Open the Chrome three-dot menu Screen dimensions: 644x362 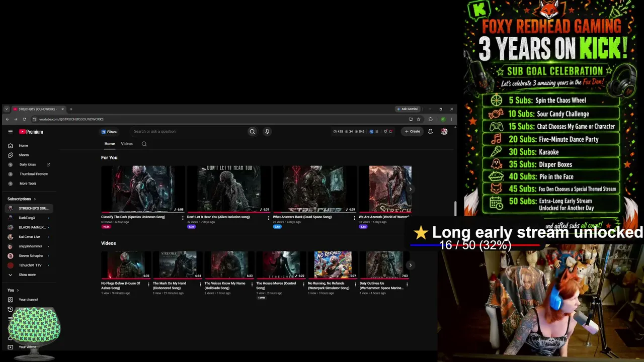click(451, 119)
